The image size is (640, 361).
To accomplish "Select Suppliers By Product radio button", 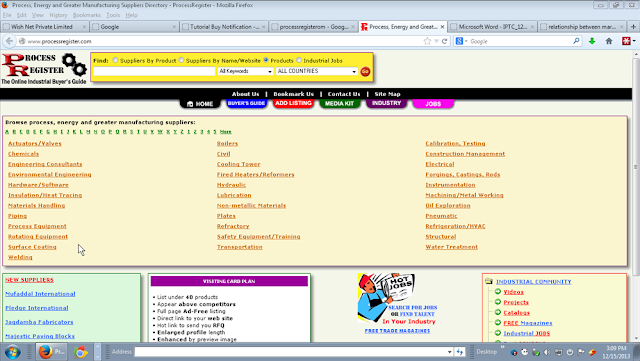I will click(116, 60).
